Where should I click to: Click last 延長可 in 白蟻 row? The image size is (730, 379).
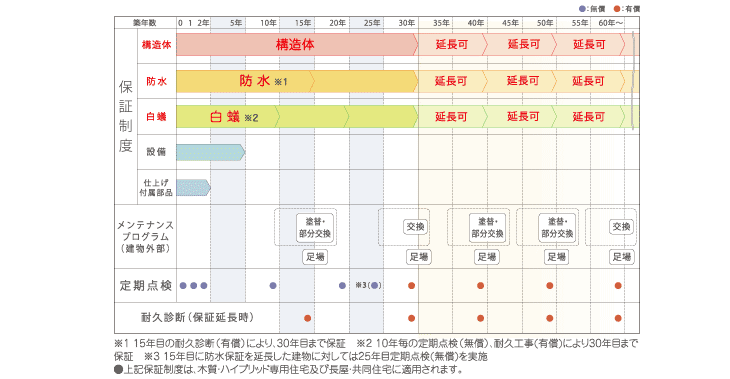click(588, 117)
